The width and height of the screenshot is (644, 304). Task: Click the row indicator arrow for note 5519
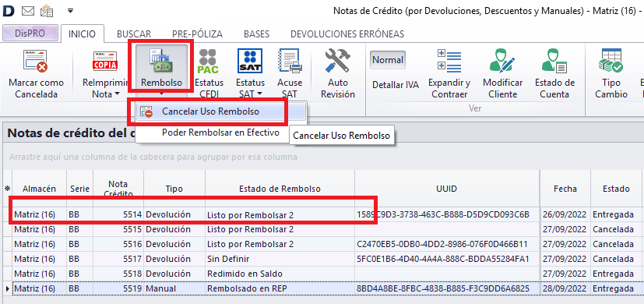pyautogui.click(x=7, y=288)
